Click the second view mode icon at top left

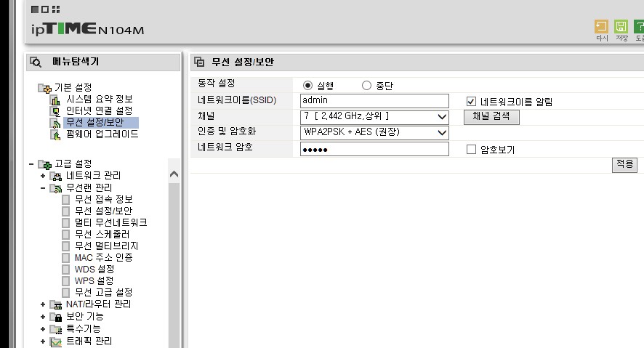coord(45,9)
